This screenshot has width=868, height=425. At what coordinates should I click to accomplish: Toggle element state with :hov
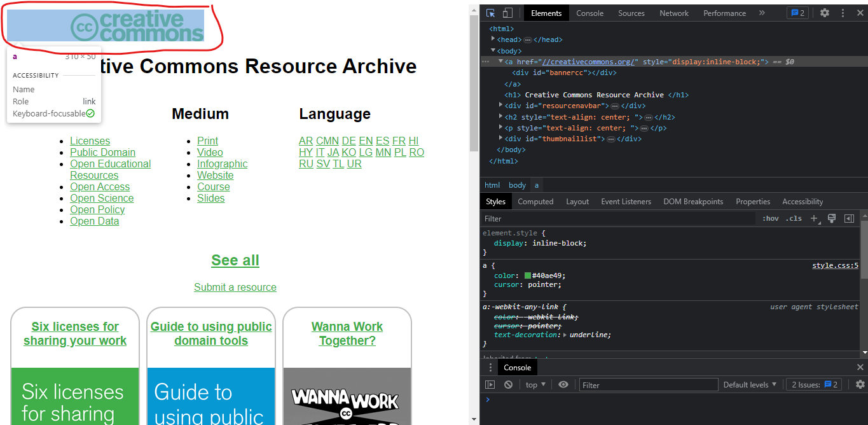pyautogui.click(x=769, y=218)
